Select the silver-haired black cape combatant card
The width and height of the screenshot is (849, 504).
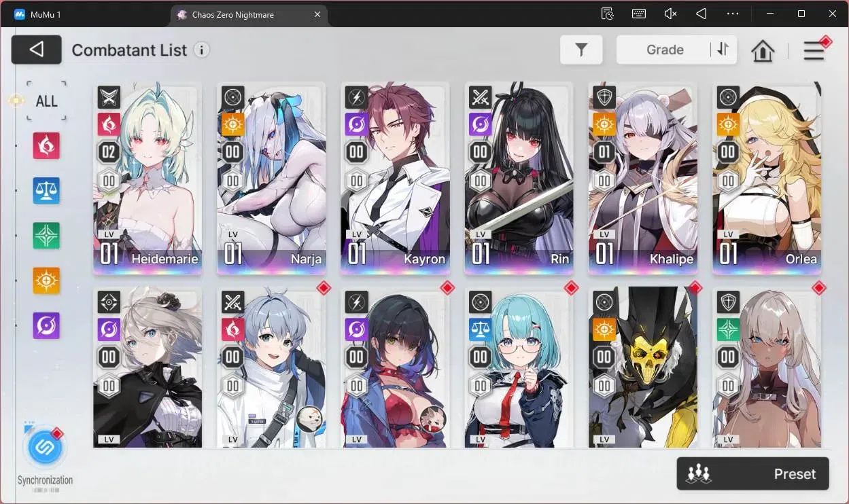pyautogui.click(x=148, y=367)
